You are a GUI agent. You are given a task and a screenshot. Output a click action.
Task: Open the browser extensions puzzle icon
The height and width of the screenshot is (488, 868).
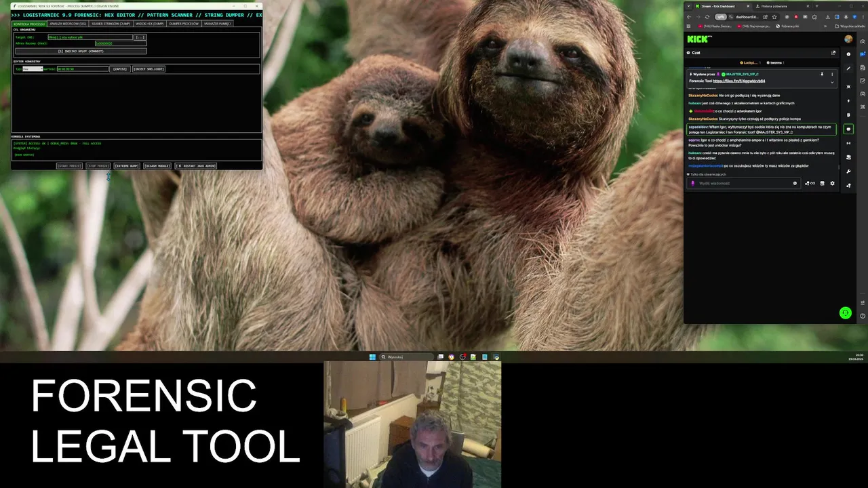coord(814,17)
